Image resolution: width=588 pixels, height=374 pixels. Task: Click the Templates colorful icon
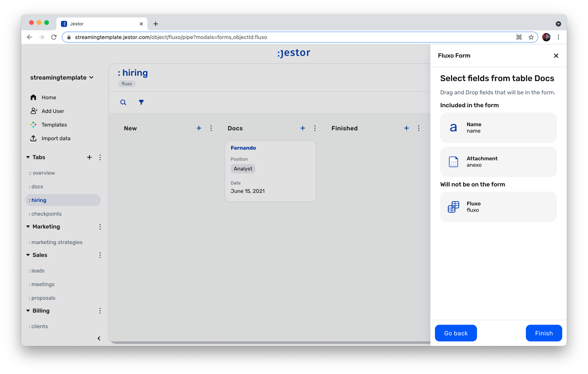(33, 125)
